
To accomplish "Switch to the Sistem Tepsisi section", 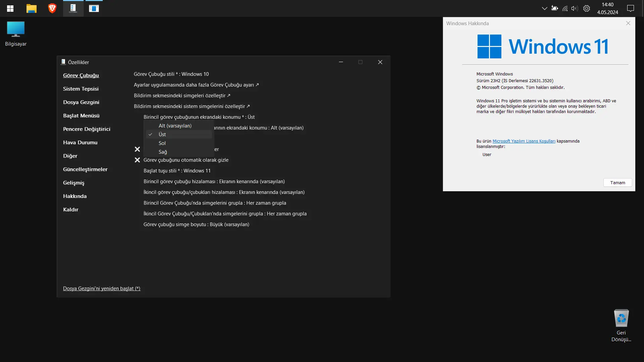I will tap(81, 89).
